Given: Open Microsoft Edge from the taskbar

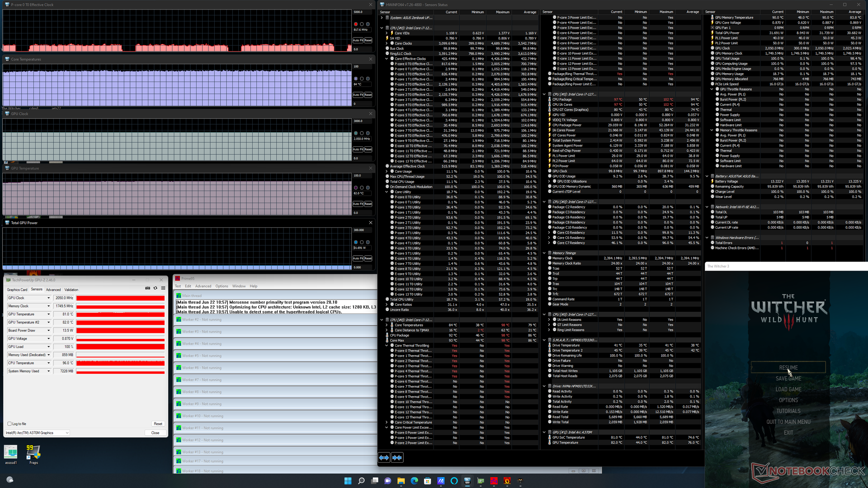Looking at the screenshot, I should coord(414,481).
